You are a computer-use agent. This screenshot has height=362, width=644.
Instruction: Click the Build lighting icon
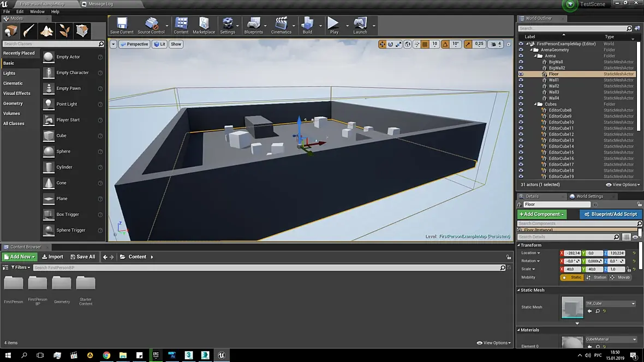[307, 25]
